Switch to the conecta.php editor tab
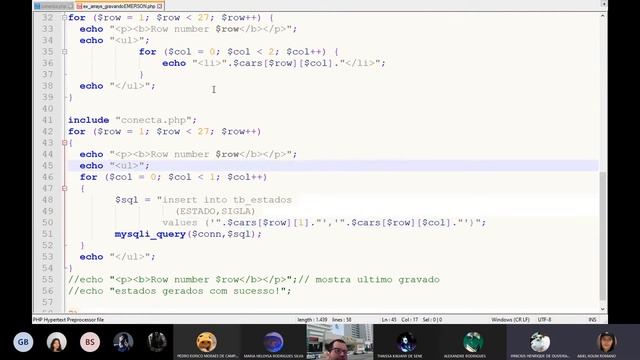Screen dimensions: 640x360 tap(53, 6)
